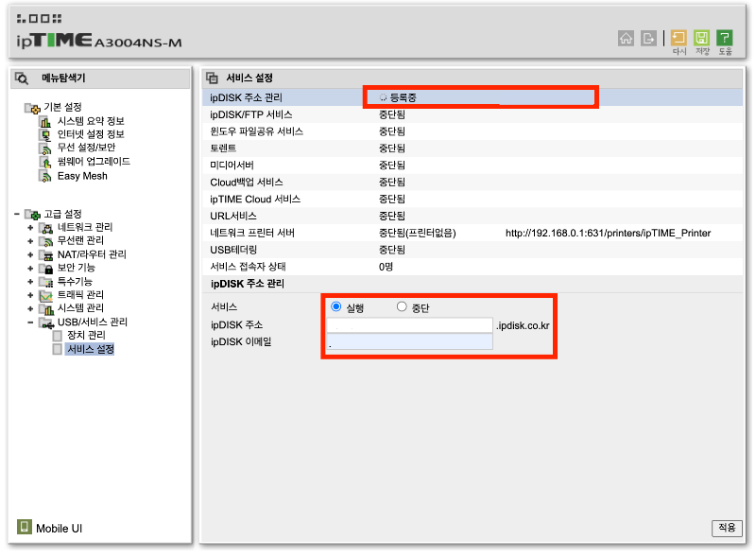Click the 적용 apply button
The width and height of the screenshot is (756, 558).
point(727,528)
